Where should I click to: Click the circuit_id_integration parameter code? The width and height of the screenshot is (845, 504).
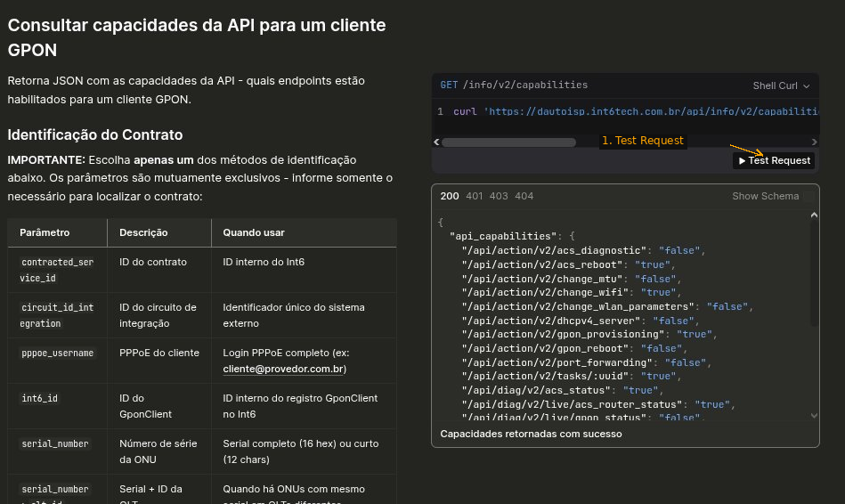coord(57,315)
